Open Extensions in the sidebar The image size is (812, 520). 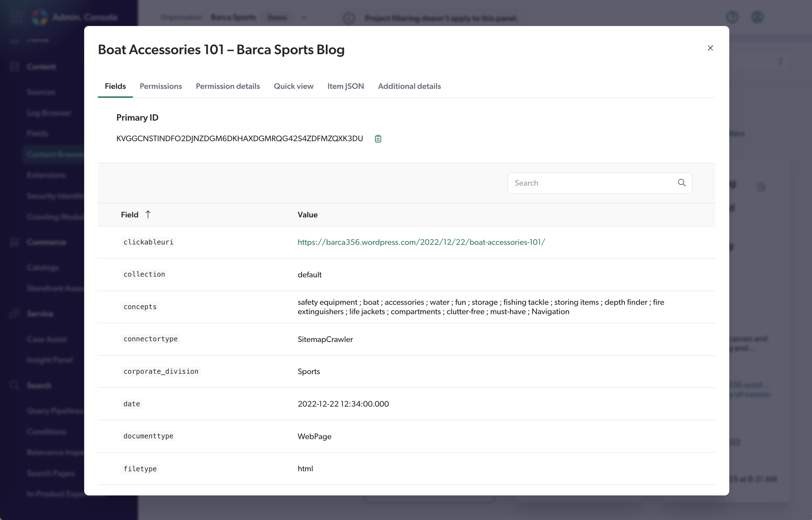(x=46, y=175)
